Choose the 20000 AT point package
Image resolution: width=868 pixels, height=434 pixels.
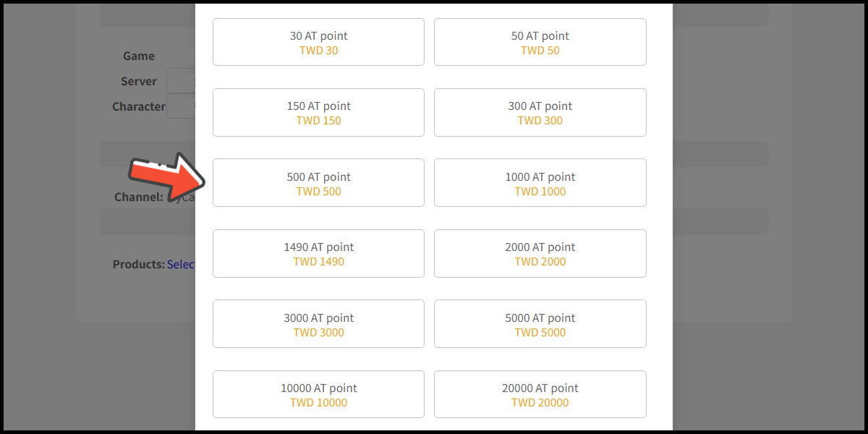tap(540, 395)
